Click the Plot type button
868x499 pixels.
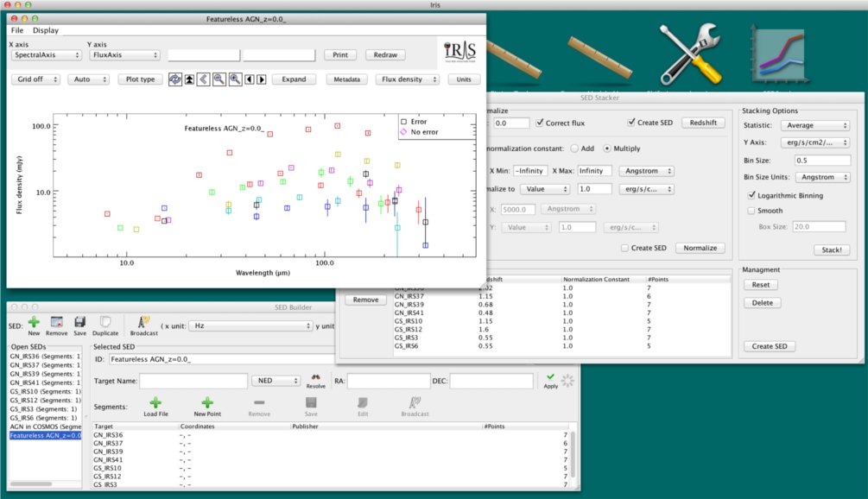pos(141,79)
